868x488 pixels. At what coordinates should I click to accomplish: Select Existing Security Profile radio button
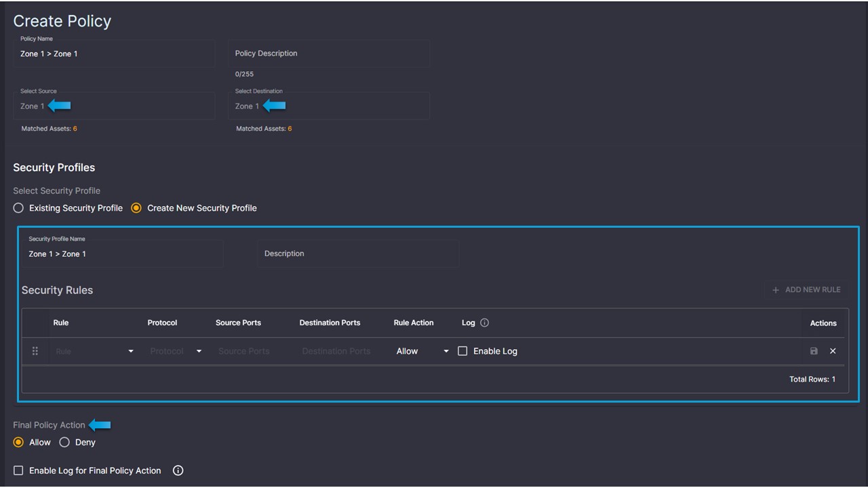(18, 208)
